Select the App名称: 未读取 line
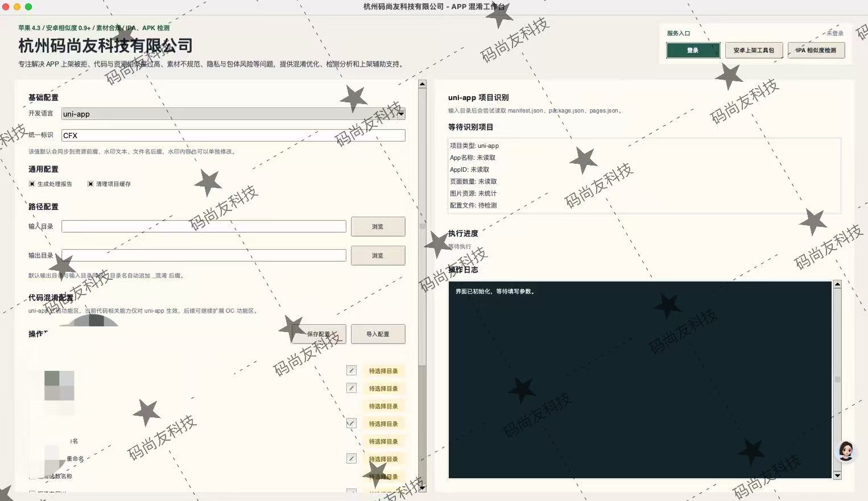868x501 pixels. tap(473, 158)
